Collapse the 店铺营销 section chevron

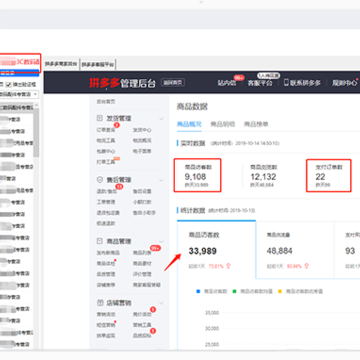[x=161, y=303]
